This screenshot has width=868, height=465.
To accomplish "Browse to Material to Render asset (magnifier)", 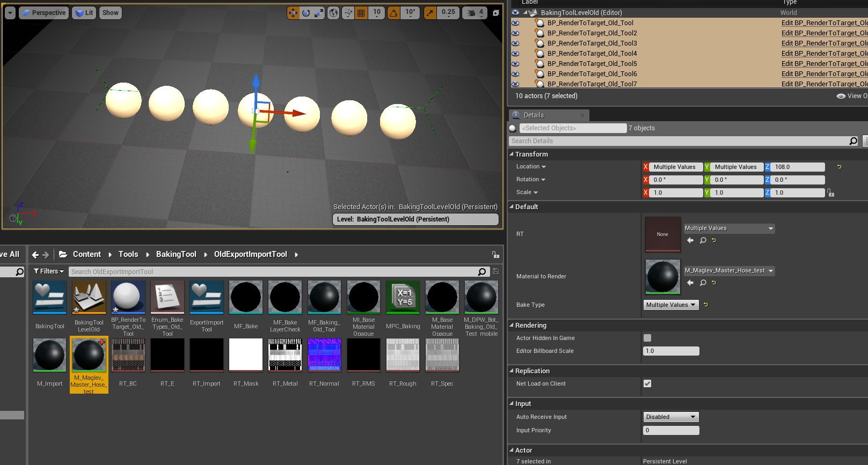I will click(703, 283).
